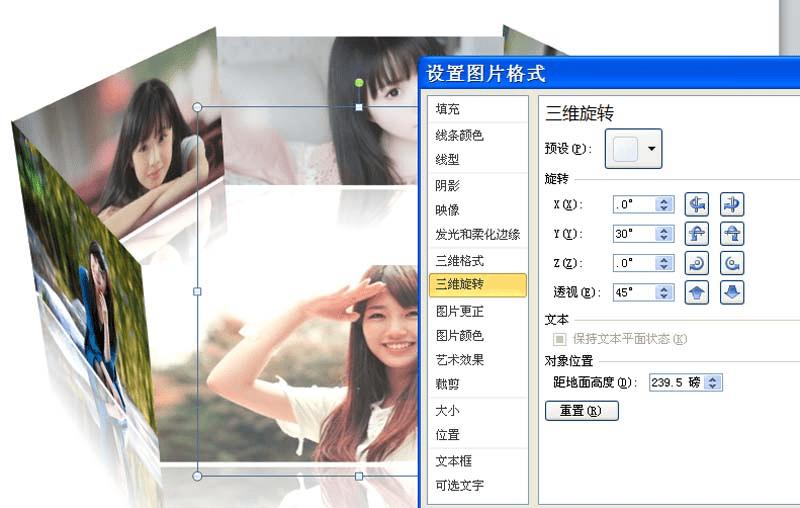
Task: Click the 设置图片格式 dialog title bar
Action: (610, 73)
